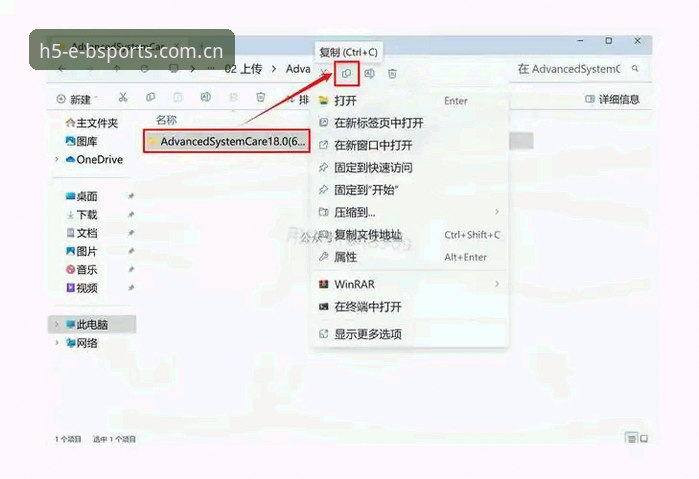Open the WinRAR submenu arrow

497,284
